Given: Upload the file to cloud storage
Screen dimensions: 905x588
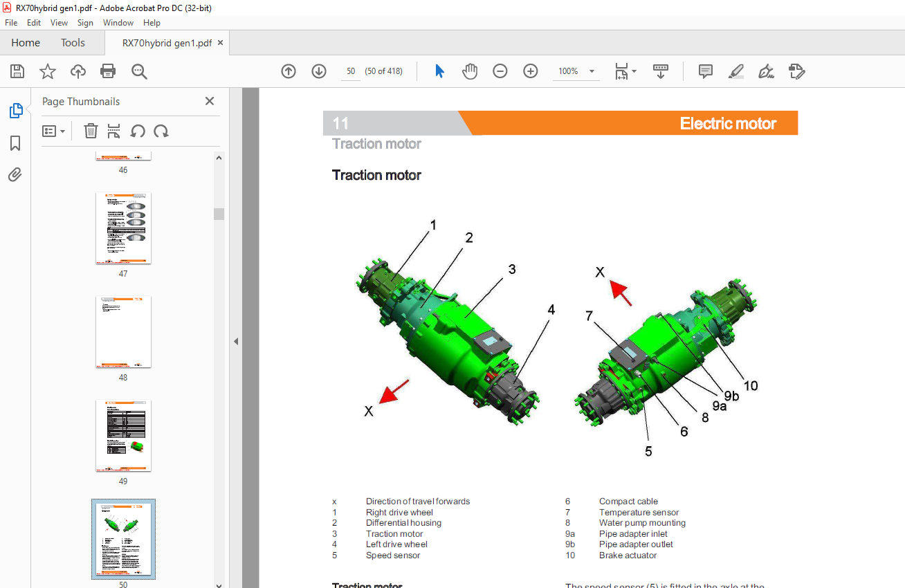Looking at the screenshot, I should click(78, 71).
